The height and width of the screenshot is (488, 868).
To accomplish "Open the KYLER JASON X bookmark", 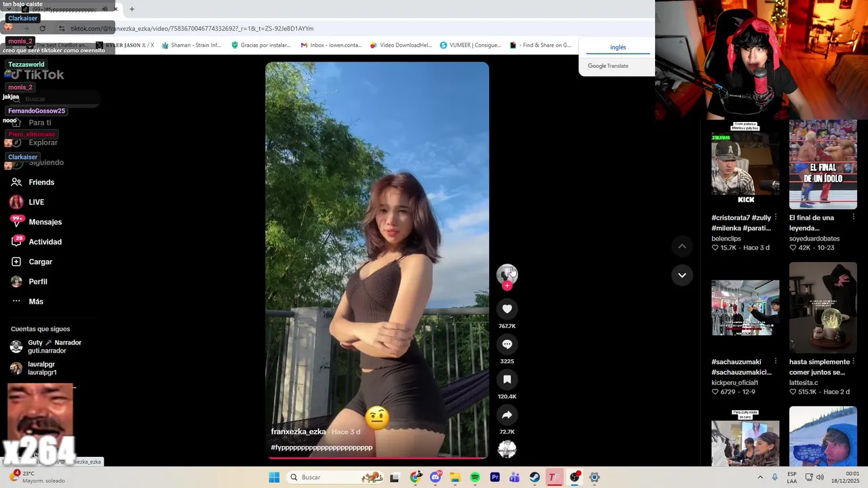I will pyautogui.click(x=125, y=45).
